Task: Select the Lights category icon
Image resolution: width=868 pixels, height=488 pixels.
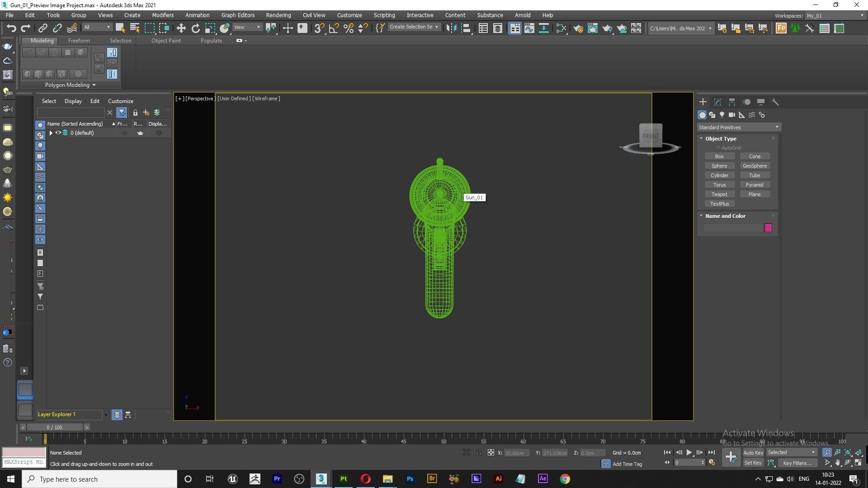Action: click(722, 115)
